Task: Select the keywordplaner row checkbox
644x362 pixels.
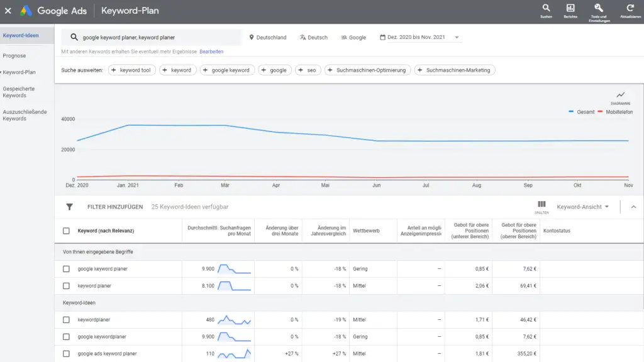Action: [66, 320]
